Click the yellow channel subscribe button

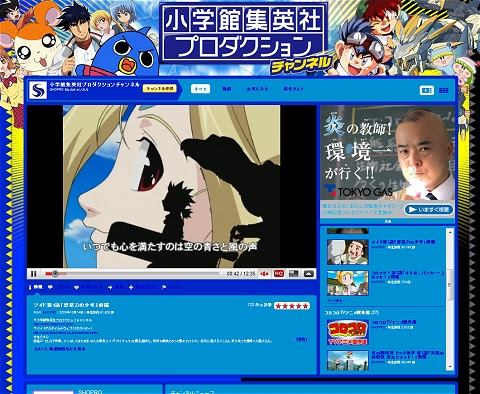pos(160,89)
